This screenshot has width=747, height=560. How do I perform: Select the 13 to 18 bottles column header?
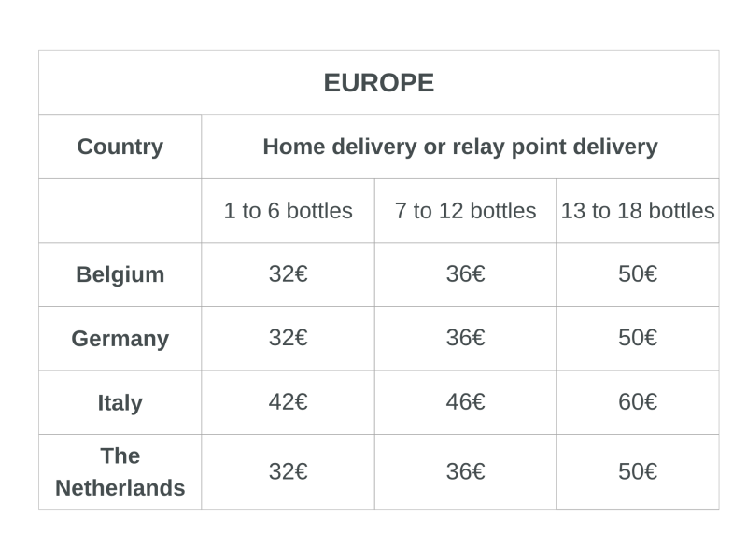pos(638,211)
